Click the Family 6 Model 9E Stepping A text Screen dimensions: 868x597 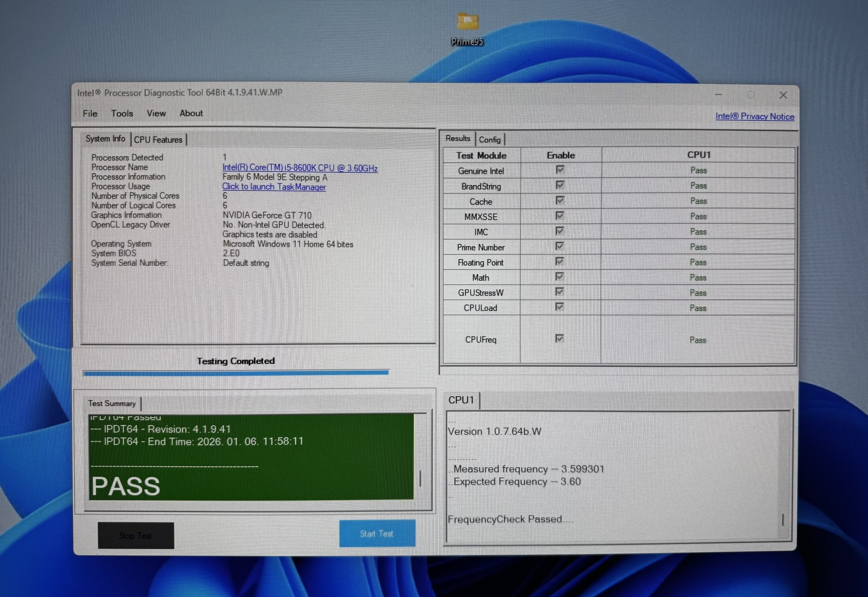click(275, 177)
